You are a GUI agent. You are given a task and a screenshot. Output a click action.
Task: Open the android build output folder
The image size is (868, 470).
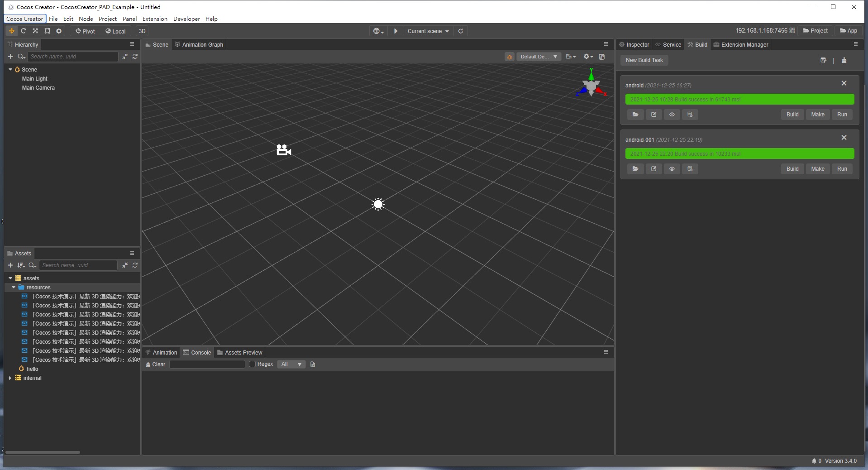point(635,115)
